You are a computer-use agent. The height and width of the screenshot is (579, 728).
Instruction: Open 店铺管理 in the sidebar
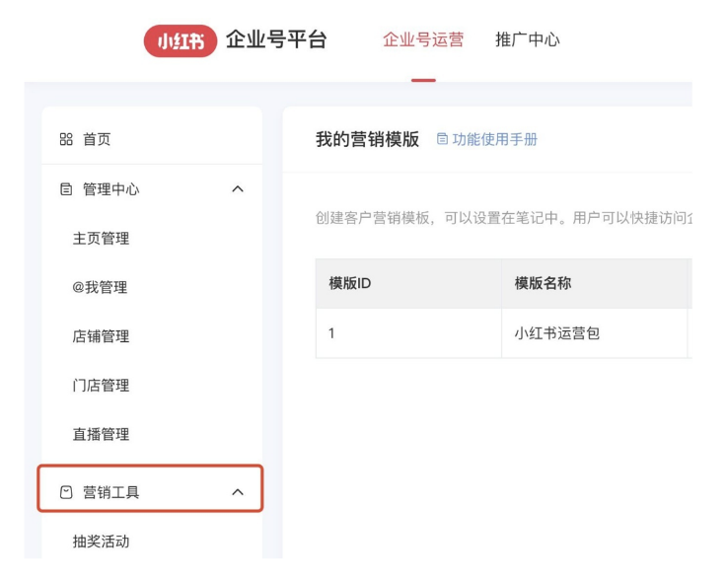point(101,336)
